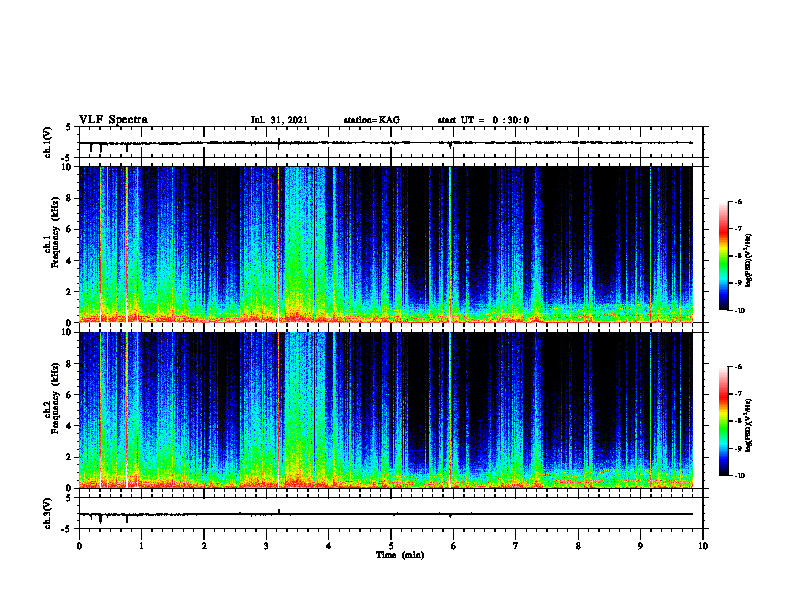Click time axis tick label "2"

[x=204, y=546]
